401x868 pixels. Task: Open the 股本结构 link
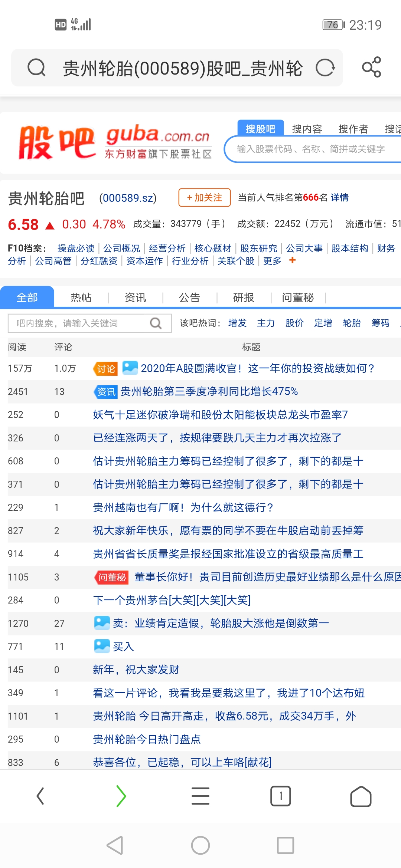coord(350,248)
